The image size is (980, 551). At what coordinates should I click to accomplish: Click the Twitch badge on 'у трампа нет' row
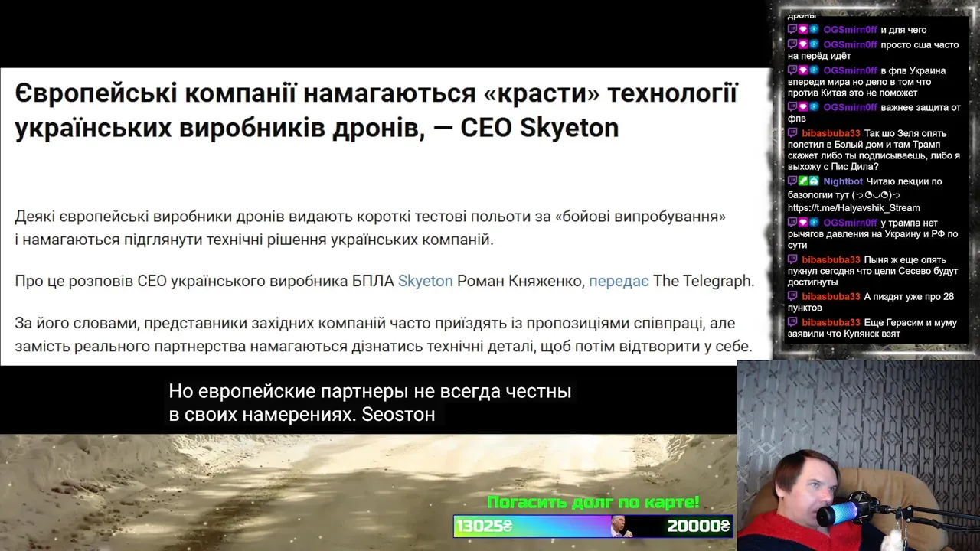[792, 223]
